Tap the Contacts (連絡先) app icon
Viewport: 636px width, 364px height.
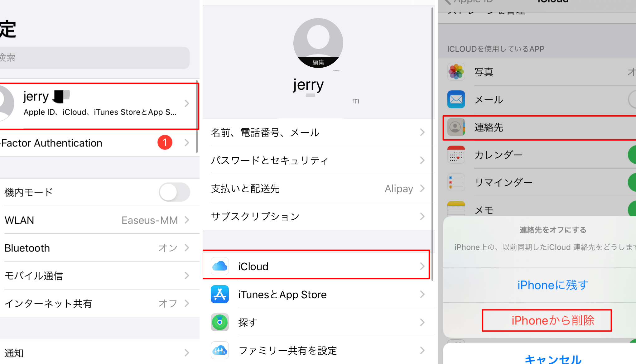click(456, 127)
